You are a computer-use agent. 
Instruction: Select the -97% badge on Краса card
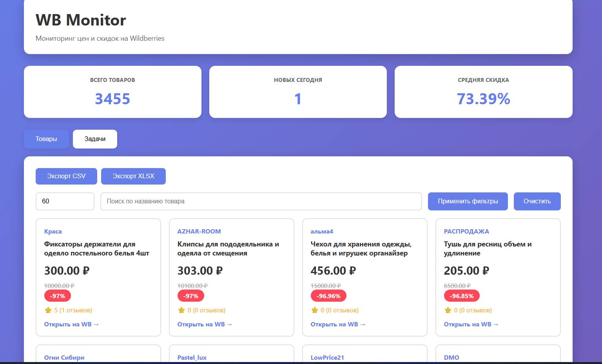point(58,296)
